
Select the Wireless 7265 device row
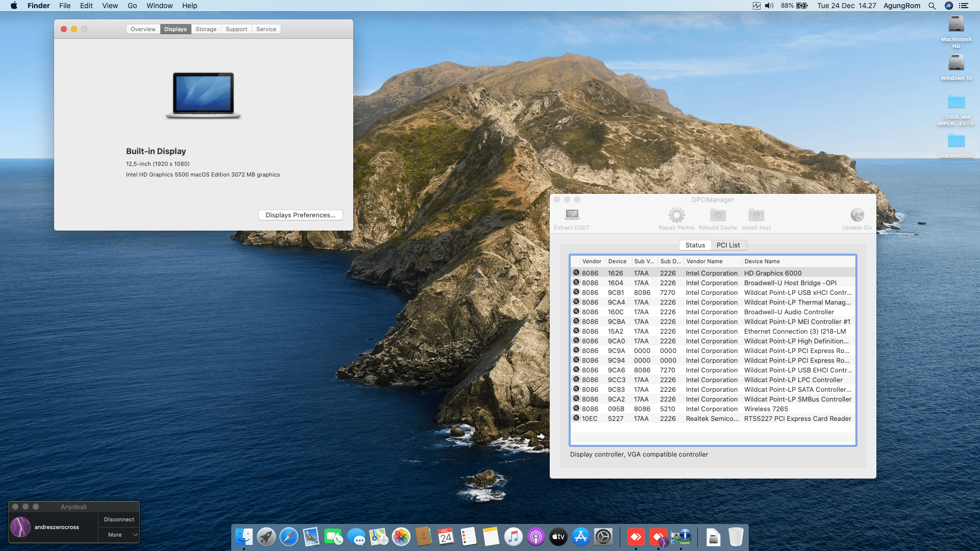pyautogui.click(x=766, y=409)
